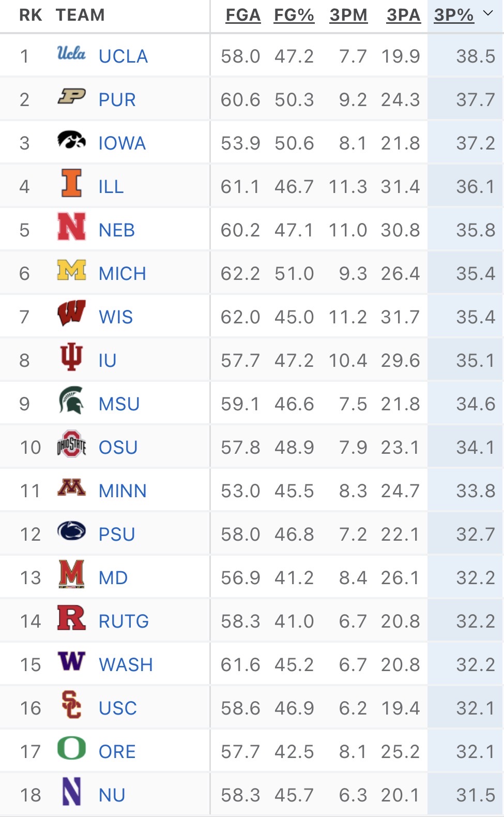Click the USC interlocking logo
Screen dimensions: 504x817
pyautogui.click(x=71, y=705)
